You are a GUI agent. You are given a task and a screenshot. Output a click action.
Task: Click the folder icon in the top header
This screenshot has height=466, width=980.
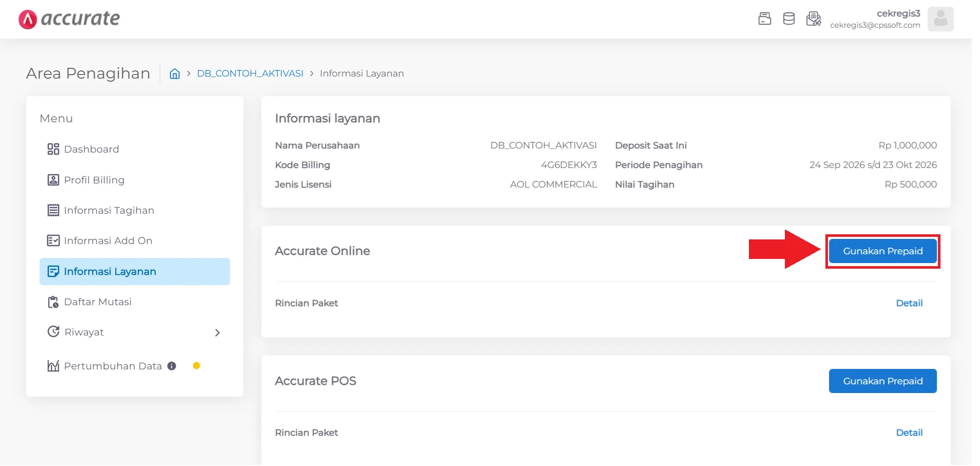(x=764, y=19)
